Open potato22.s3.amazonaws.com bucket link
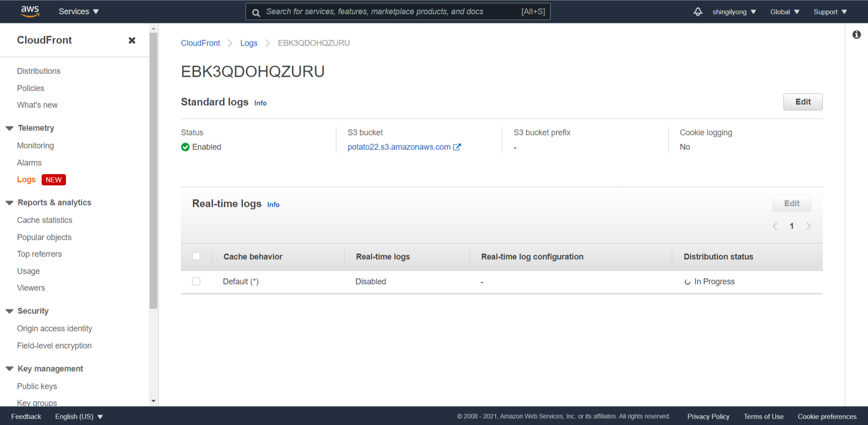The image size is (868, 425). pyautogui.click(x=399, y=147)
